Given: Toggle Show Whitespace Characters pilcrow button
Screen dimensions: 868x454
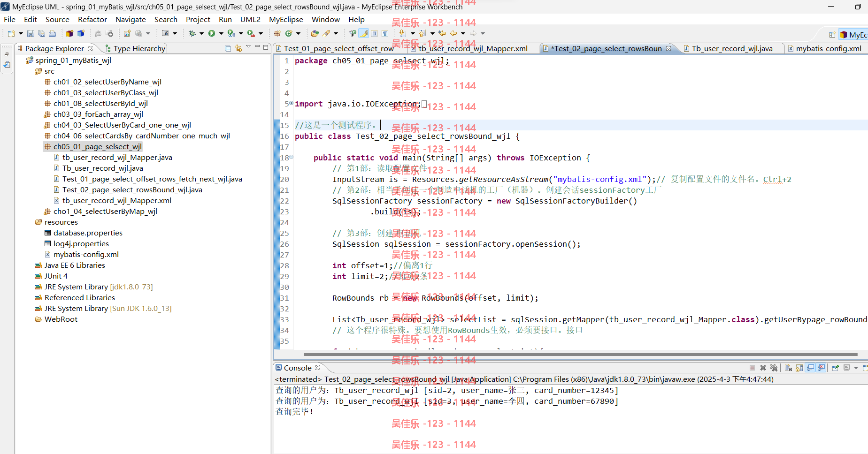Looking at the screenshot, I should (x=385, y=33).
